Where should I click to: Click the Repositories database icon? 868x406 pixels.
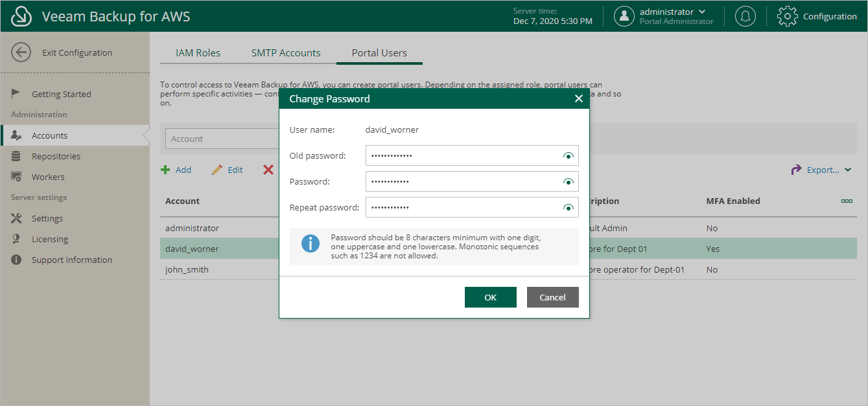16,156
